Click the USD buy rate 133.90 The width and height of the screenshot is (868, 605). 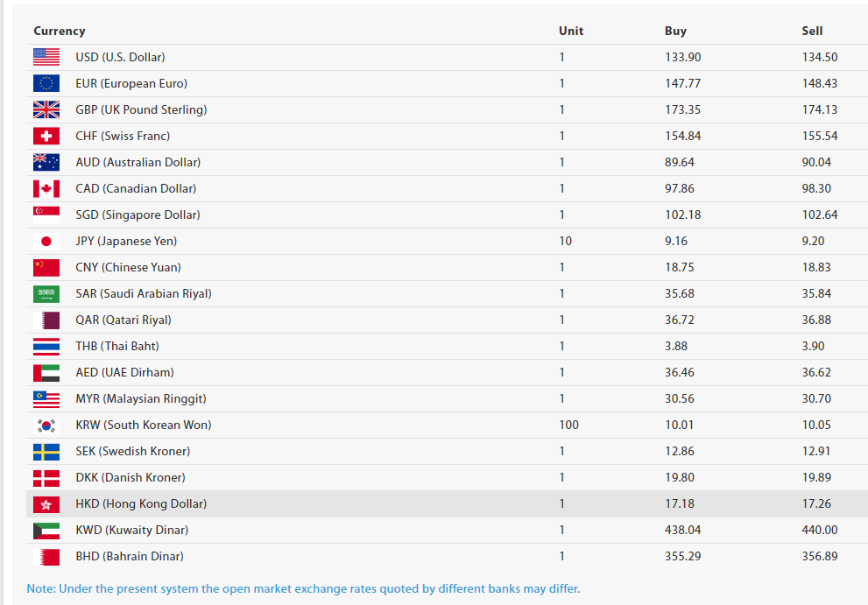pos(682,57)
